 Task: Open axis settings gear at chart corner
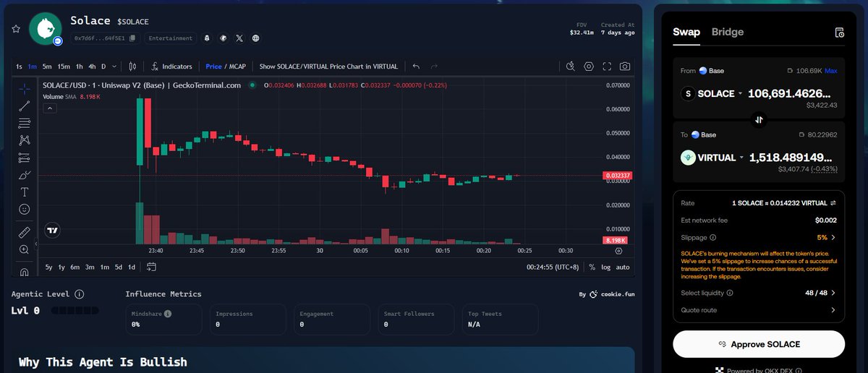click(618, 251)
